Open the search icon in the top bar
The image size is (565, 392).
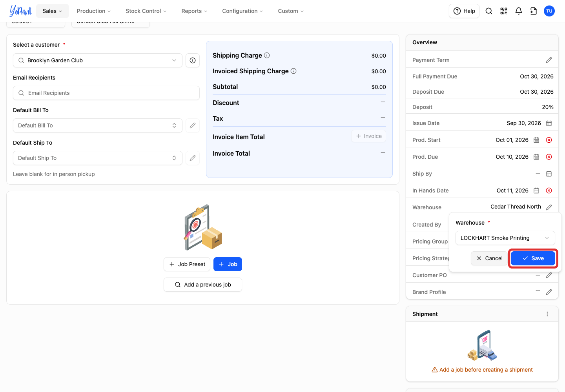click(x=489, y=11)
